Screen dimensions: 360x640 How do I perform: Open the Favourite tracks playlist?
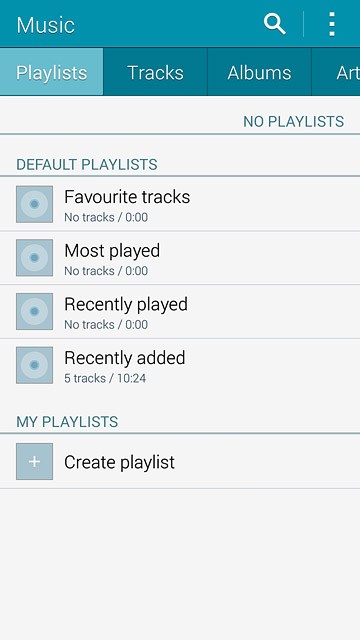180,204
